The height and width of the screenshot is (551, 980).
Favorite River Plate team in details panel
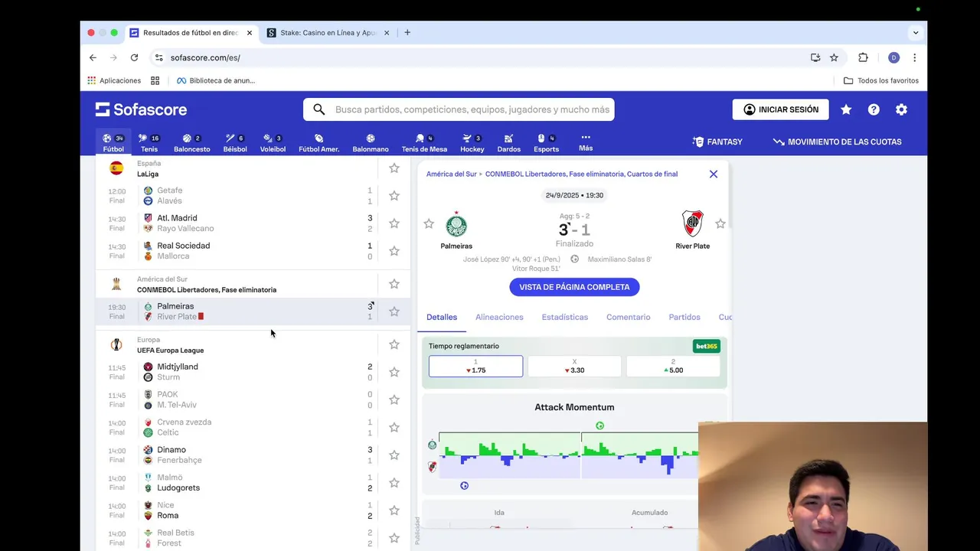(x=720, y=223)
